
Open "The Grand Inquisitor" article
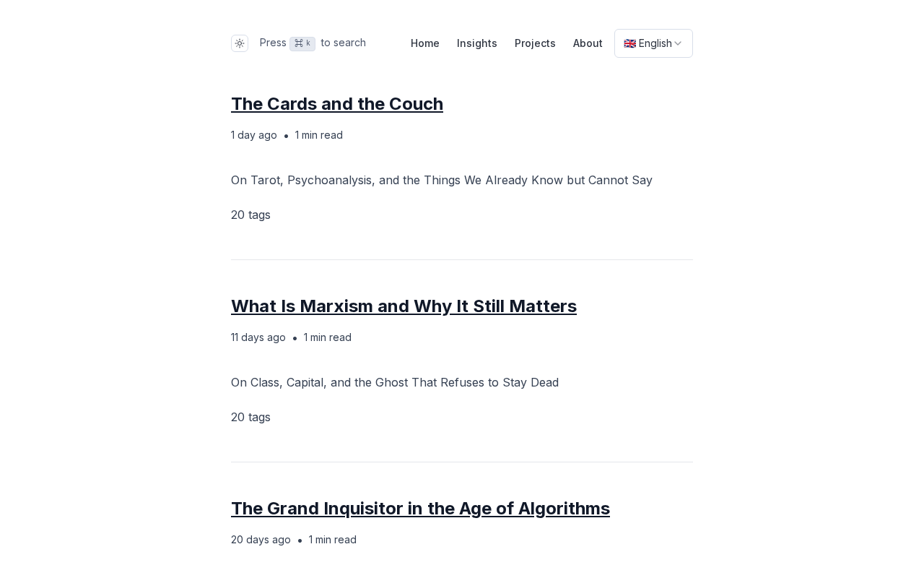click(420, 509)
